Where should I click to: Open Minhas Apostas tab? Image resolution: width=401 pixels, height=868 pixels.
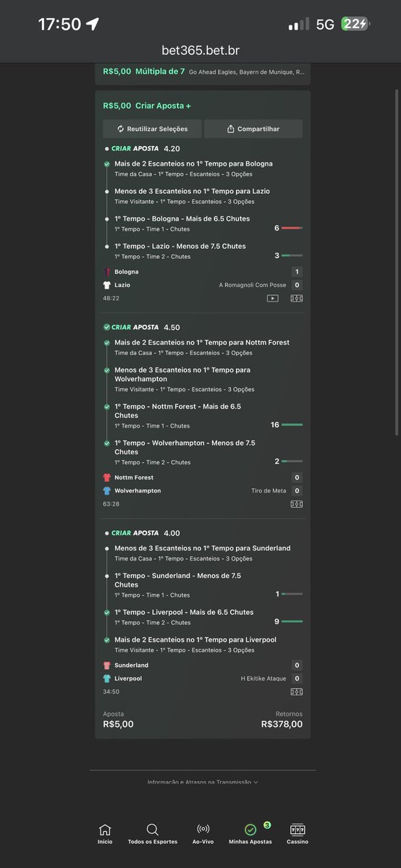[x=250, y=833]
